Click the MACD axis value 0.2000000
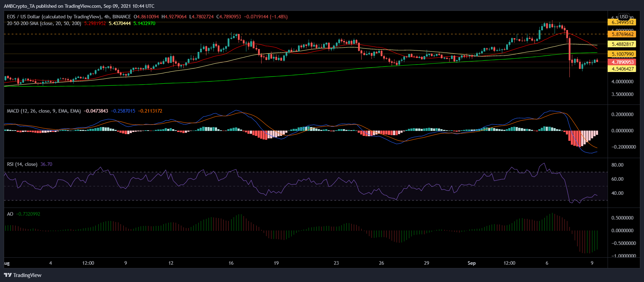The image size is (644, 282). 622,114
